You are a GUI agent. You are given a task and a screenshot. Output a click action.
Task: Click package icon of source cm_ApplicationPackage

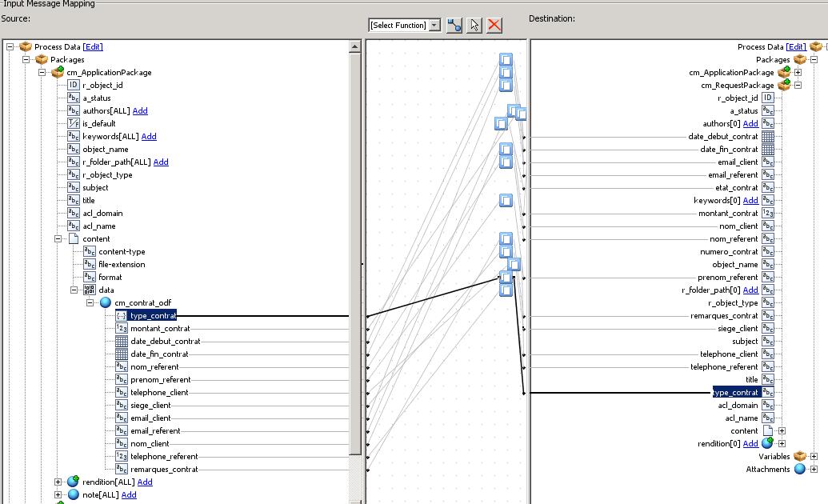tap(58, 72)
